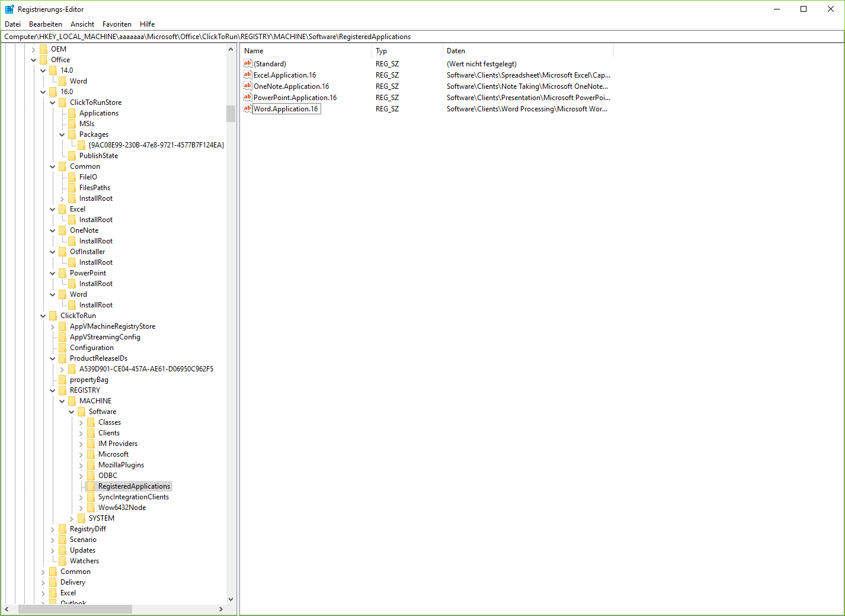Viewport: 845px width, 616px height.
Task: Expand the AppVMachineRegistryStore node
Action: point(53,326)
